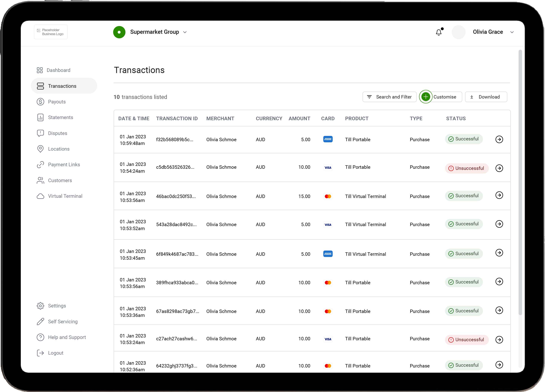This screenshot has height=392, width=545.
Task: Click the Unsuccessful status badge for c27ach27cashw6
Action: click(467, 340)
